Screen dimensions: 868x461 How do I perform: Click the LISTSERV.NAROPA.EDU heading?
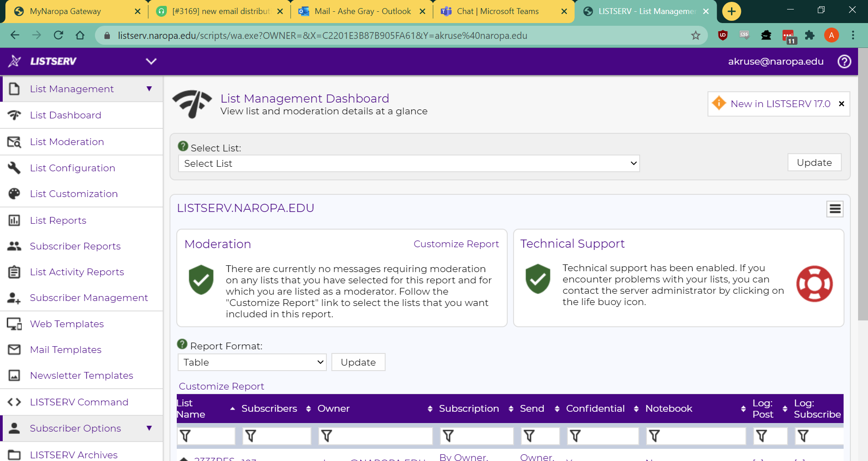point(245,208)
